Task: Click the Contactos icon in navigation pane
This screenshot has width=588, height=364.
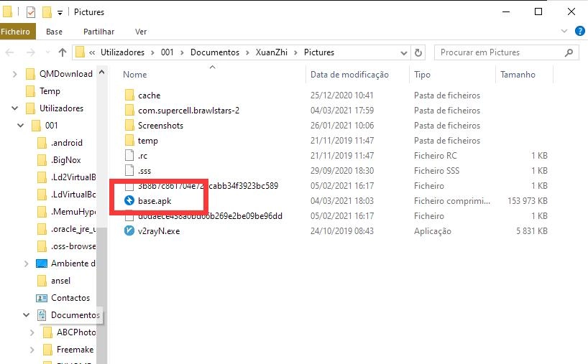Action: point(42,298)
